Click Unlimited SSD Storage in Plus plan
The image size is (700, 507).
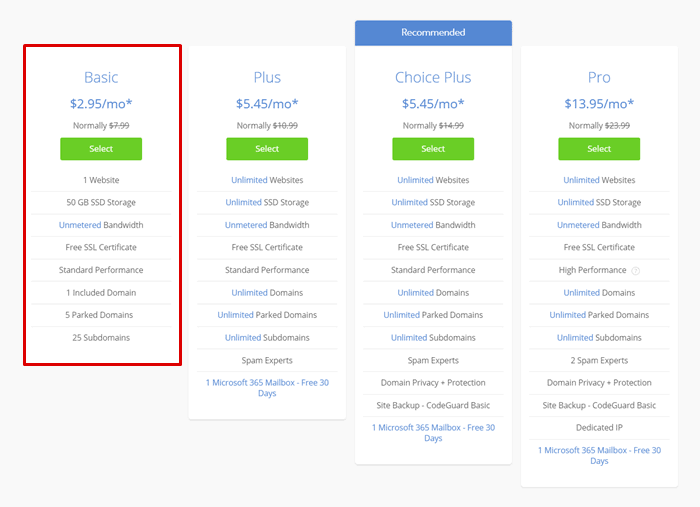click(267, 202)
